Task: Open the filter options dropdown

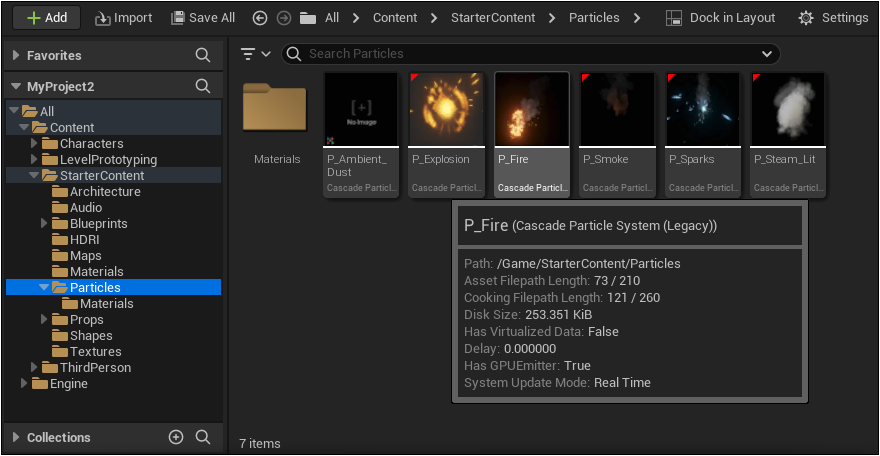Action: (x=256, y=54)
